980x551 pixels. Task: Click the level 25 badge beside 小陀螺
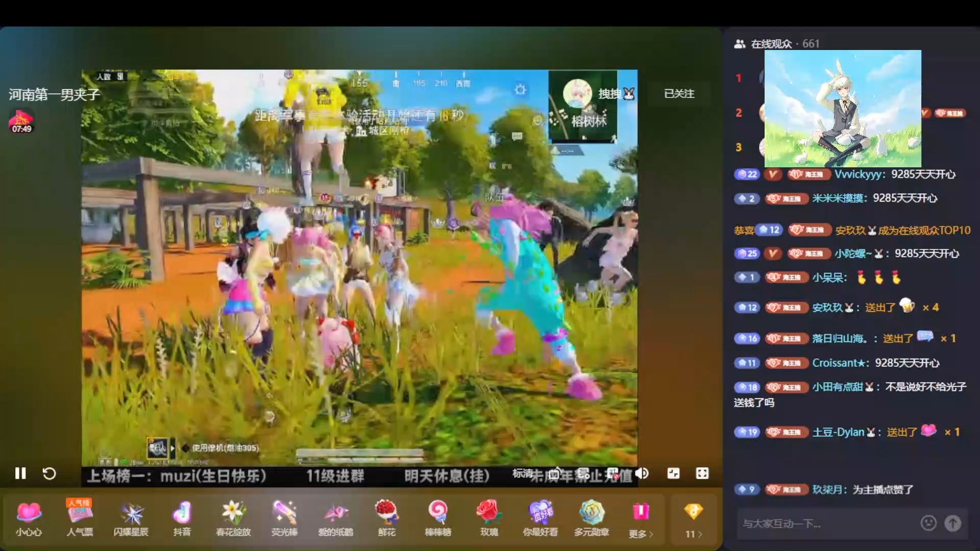(x=747, y=254)
